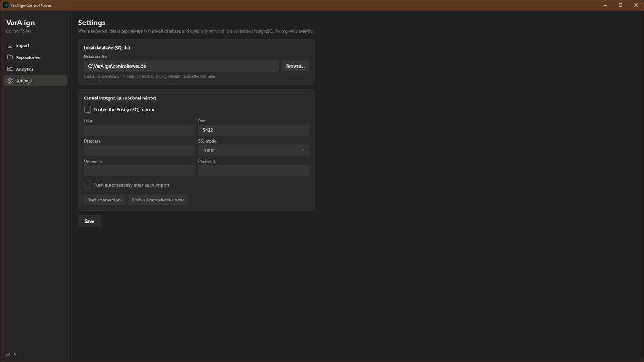644x362 pixels.
Task: Browse for the database file
Action: [x=295, y=66]
